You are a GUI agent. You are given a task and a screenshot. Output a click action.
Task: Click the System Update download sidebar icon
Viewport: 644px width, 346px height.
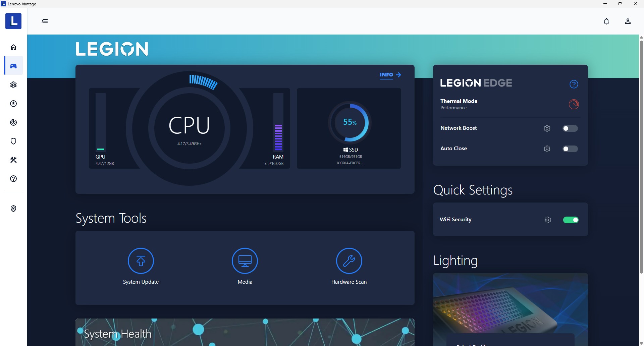(x=13, y=104)
